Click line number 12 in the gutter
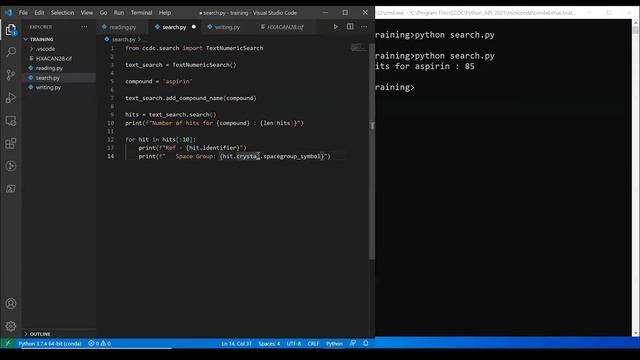The height and width of the screenshot is (360, 640). [x=111, y=140]
